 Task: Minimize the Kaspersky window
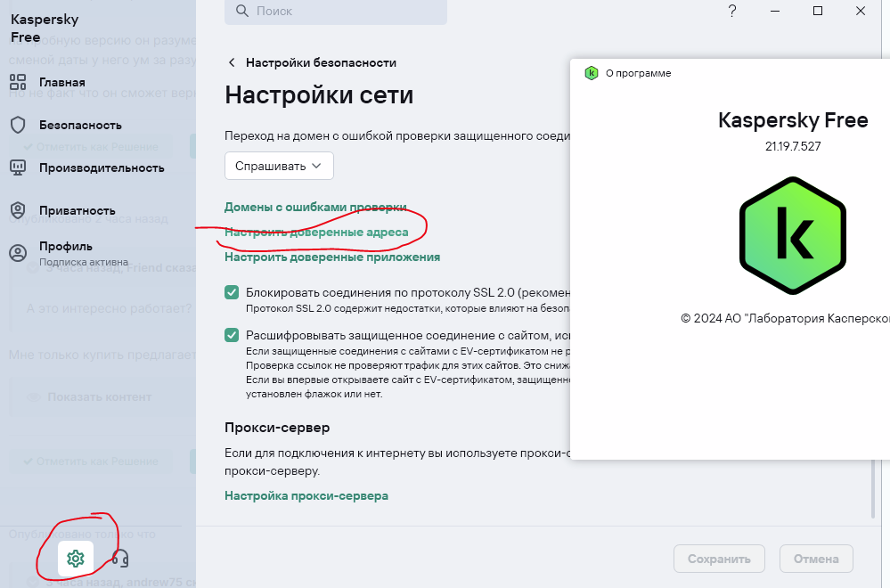[x=775, y=11]
